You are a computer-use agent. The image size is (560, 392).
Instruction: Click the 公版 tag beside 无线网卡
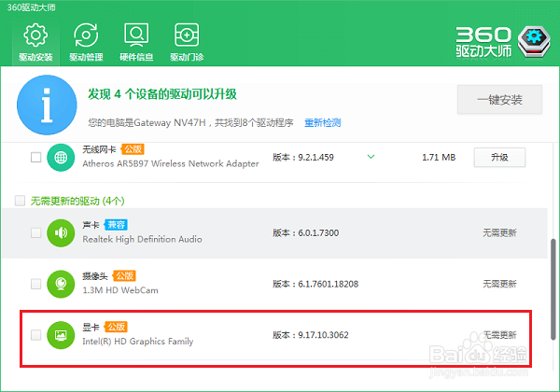133,149
